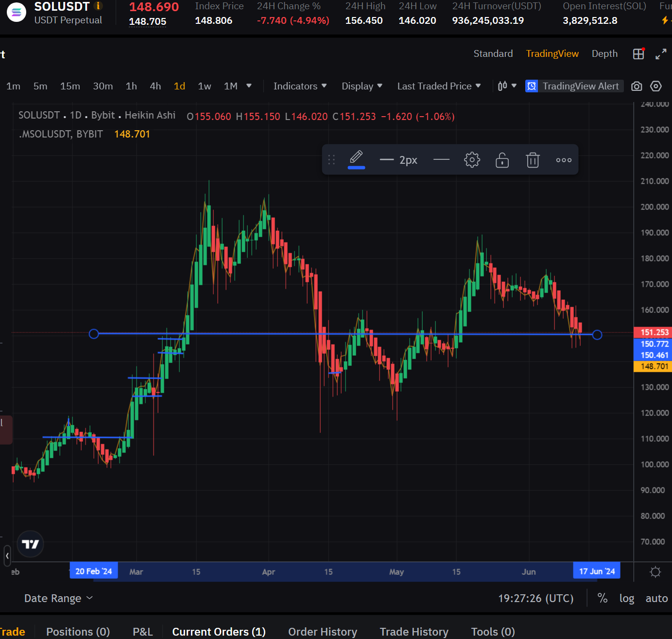Select the 4h timeframe
The image size is (672, 639).
(155, 86)
